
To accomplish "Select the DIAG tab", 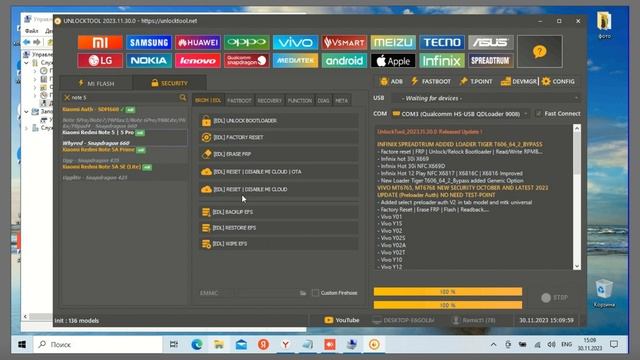I will click(323, 100).
